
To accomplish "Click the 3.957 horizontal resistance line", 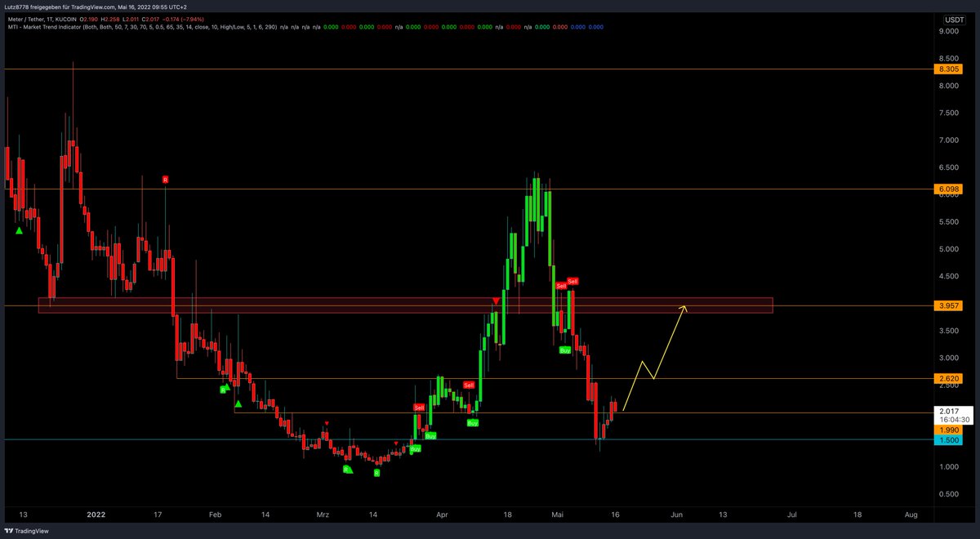I will click(x=470, y=306).
